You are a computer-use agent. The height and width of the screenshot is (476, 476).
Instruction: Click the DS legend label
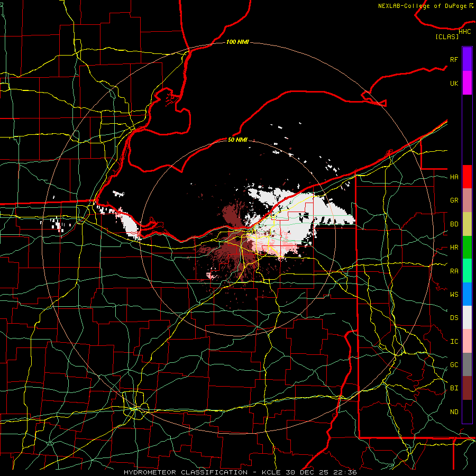click(x=454, y=318)
